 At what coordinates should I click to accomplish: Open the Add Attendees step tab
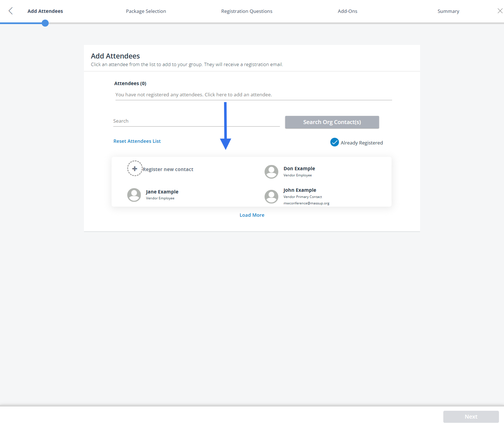pyautogui.click(x=45, y=11)
